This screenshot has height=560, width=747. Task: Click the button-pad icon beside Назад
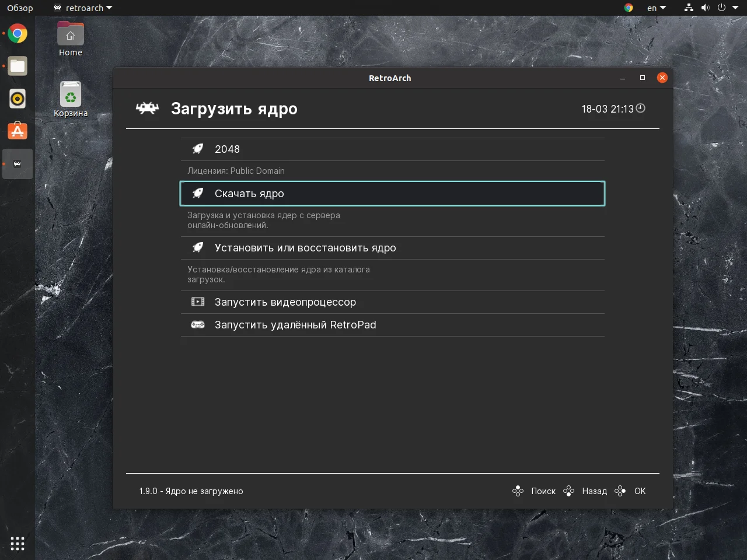tap(568, 491)
